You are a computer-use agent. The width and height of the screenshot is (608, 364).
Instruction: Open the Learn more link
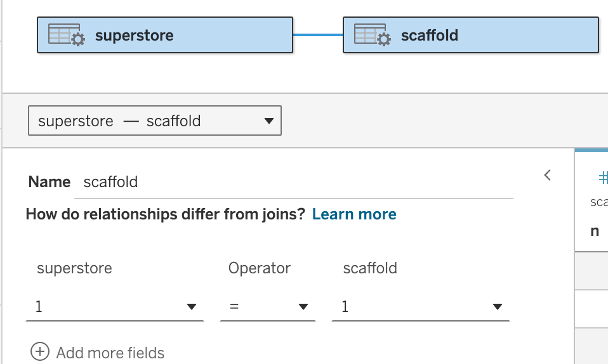[354, 214]
